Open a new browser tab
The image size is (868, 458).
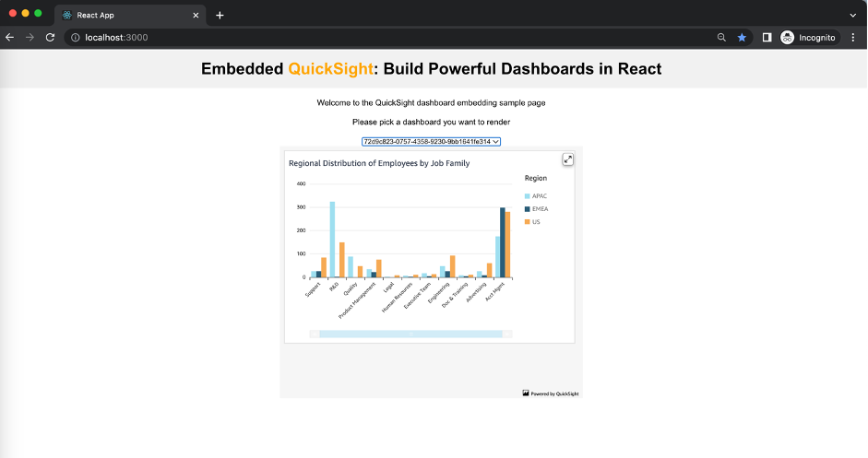click(x=220, y=16)
